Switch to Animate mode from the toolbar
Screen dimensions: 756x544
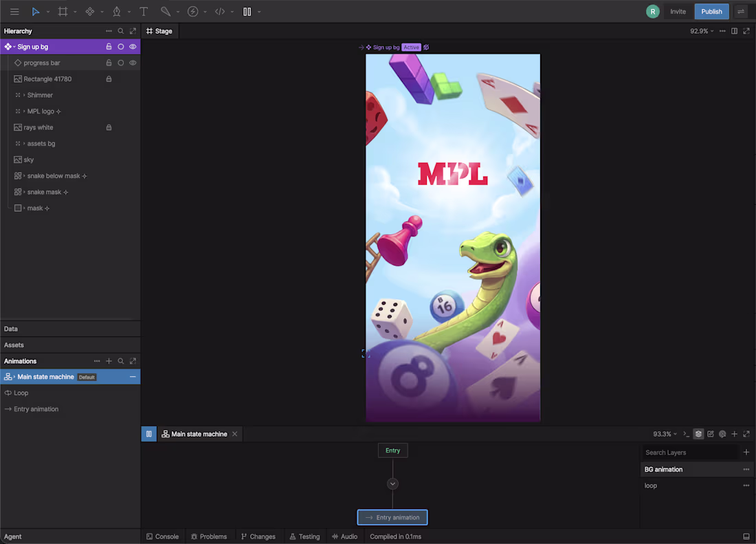click(247, 12)
